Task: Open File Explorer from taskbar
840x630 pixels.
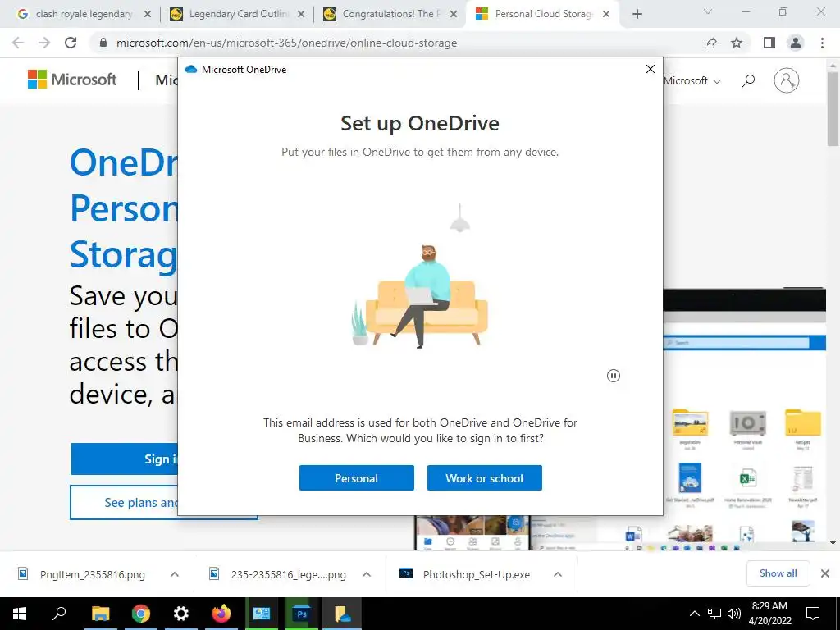Action: click(100, 614)
